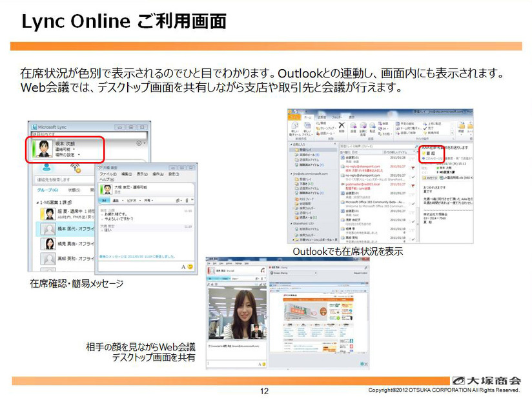The image size is (532, 400).
Task: Open the Contacts view icon in Microsoft Lync
Action: click(x=47, y=167)
